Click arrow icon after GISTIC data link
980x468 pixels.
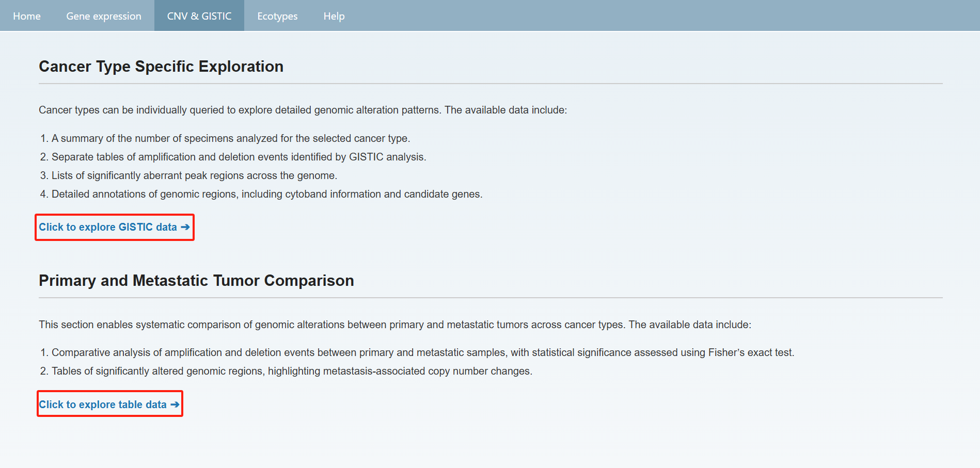click(185, 227)
